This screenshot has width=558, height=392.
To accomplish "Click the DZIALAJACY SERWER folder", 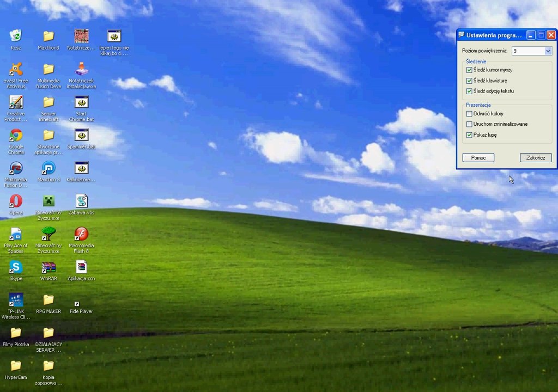I will coord(48,333).
